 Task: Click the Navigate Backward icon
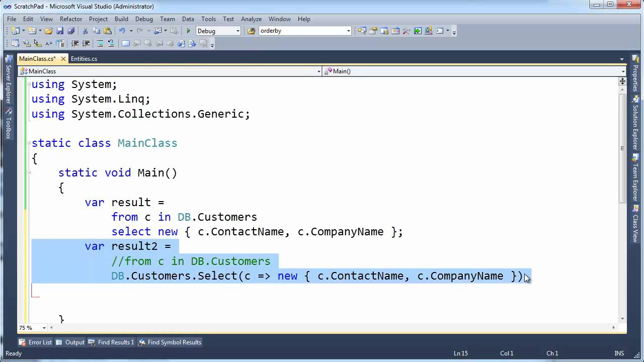tap(158, 31)
